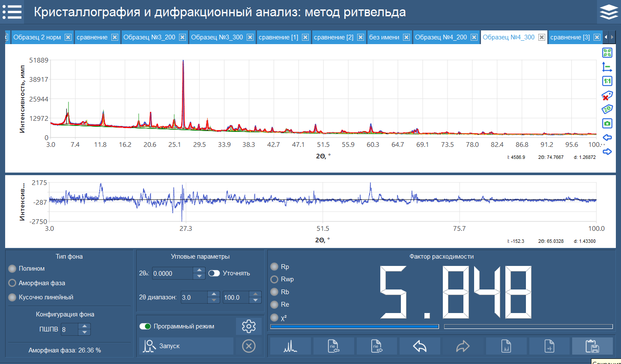Viewport: 621px width, 364px height.
Task: Open the layers icon in header
Action: (x=609, y=12)
